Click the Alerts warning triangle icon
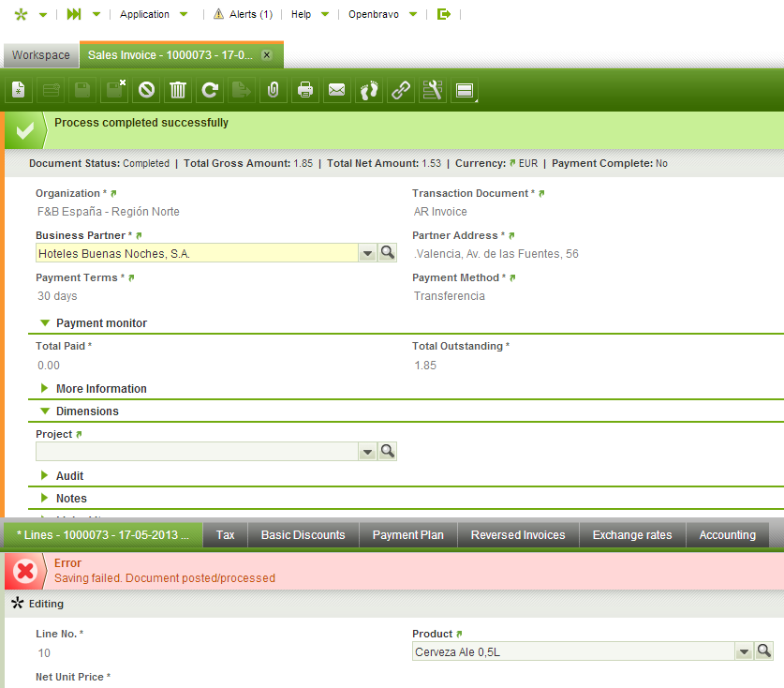Screen dimensions: 784x688 click(218, 14)
